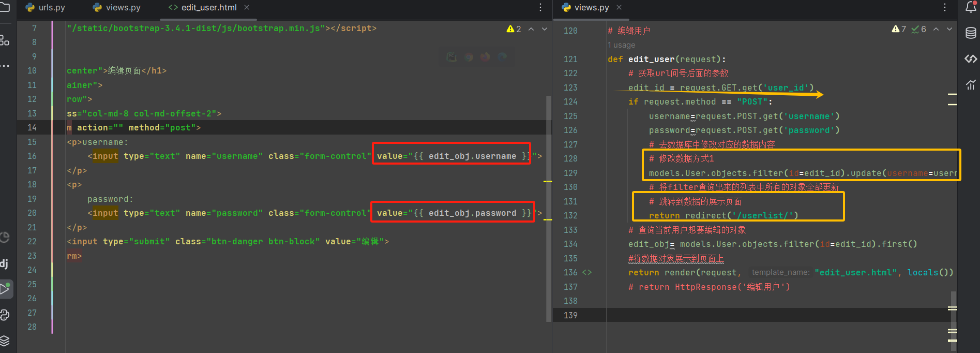
Task: Open the Run/Services tool window icon
Action: click(5, 288)
